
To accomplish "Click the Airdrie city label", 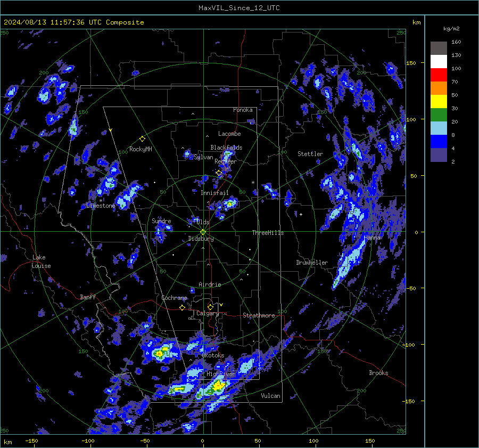I will (x=210, y=284).
